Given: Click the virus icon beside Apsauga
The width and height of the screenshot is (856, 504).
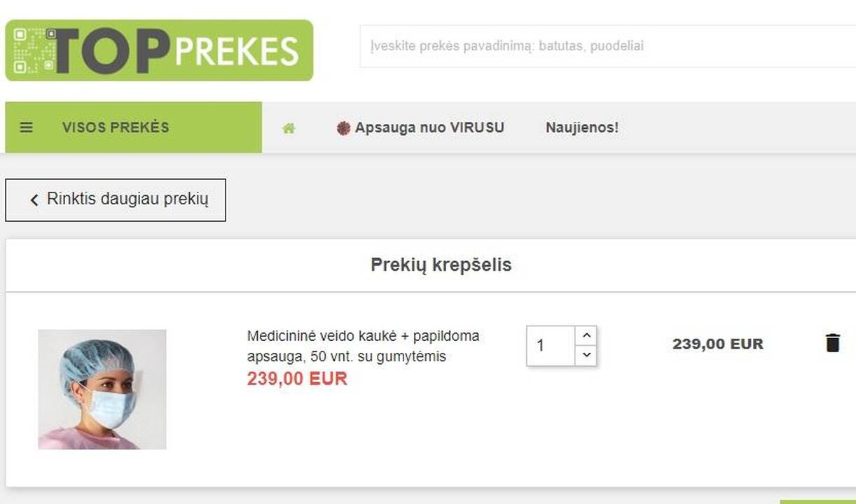Looking at the screenshot, I should coord(343,128).
